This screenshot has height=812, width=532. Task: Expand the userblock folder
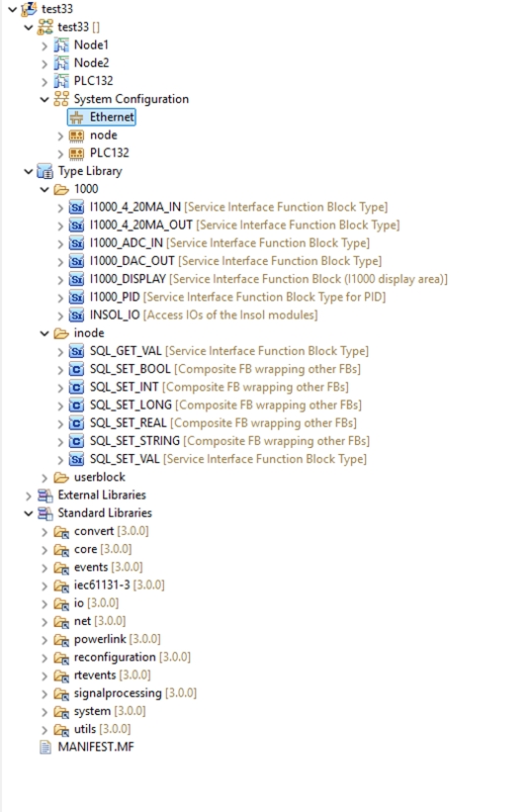click(x=44, y=478)
